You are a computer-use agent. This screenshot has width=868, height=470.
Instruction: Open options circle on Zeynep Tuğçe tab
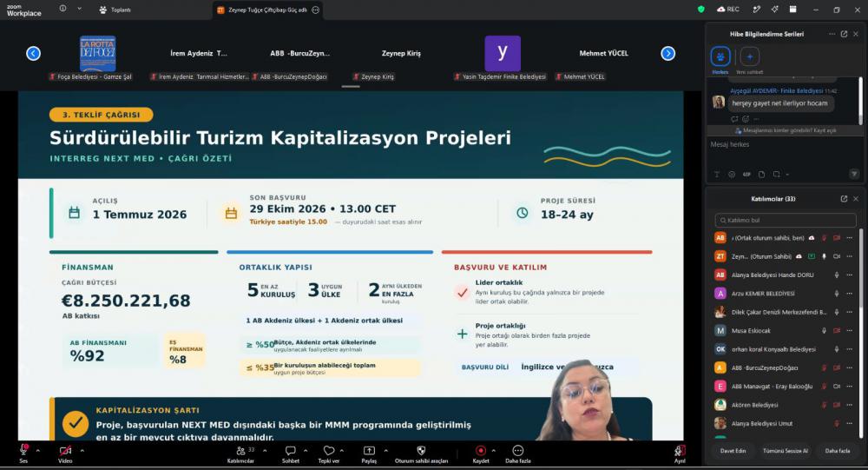(x=316, y=10)
